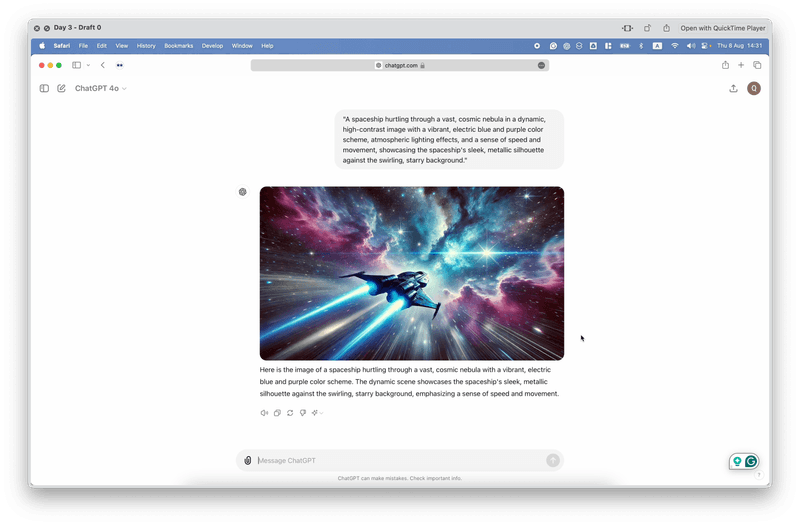This screenshot has height=525, width=800.
Task: Open the View menu
Action: pyautogui.click(x=121, y=46)
